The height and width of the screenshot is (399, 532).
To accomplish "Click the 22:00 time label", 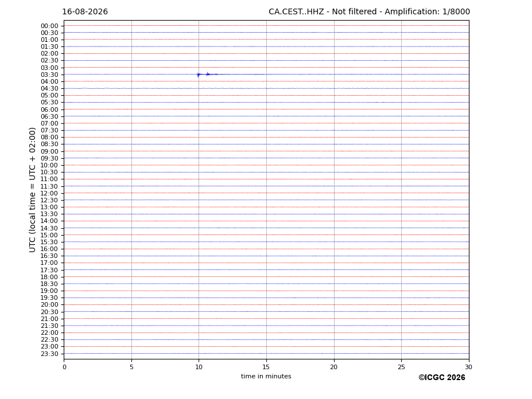I will click(x=49, y=333).
